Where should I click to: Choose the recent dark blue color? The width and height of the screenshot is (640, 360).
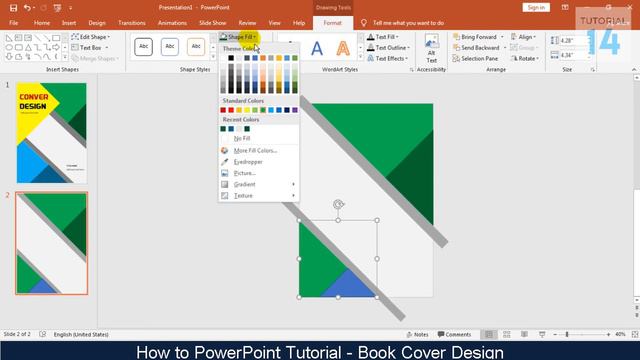point(231,129)
